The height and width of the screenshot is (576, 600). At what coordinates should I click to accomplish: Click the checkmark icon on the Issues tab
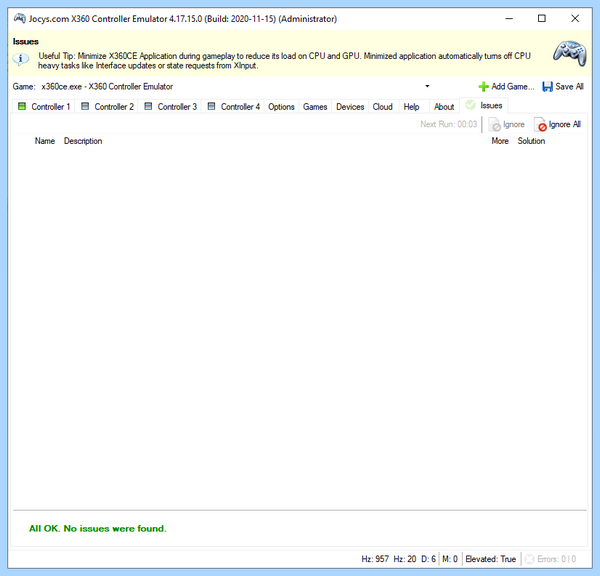pyautogui.click(x=470, y=105)
